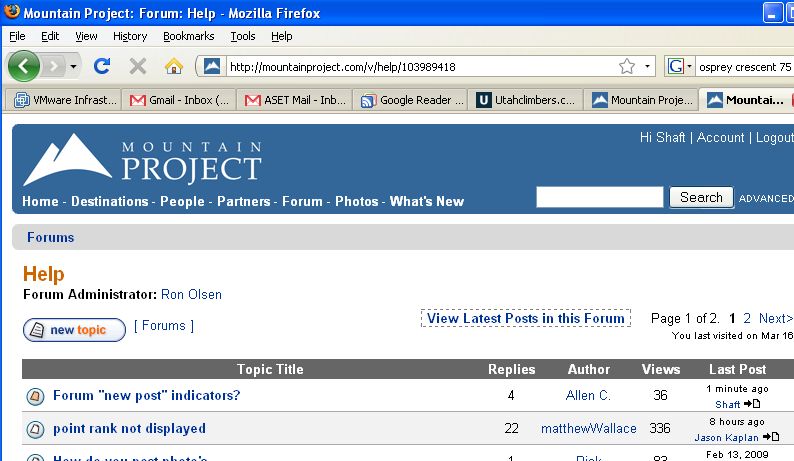Image resolution: width=794 pixels, height=461 pixels.
Task: Bookmark this page with the star icon
Action: [x=627, y=67]
